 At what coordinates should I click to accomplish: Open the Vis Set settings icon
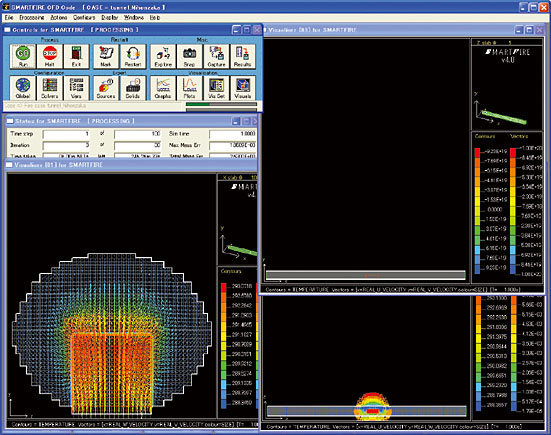216,88
